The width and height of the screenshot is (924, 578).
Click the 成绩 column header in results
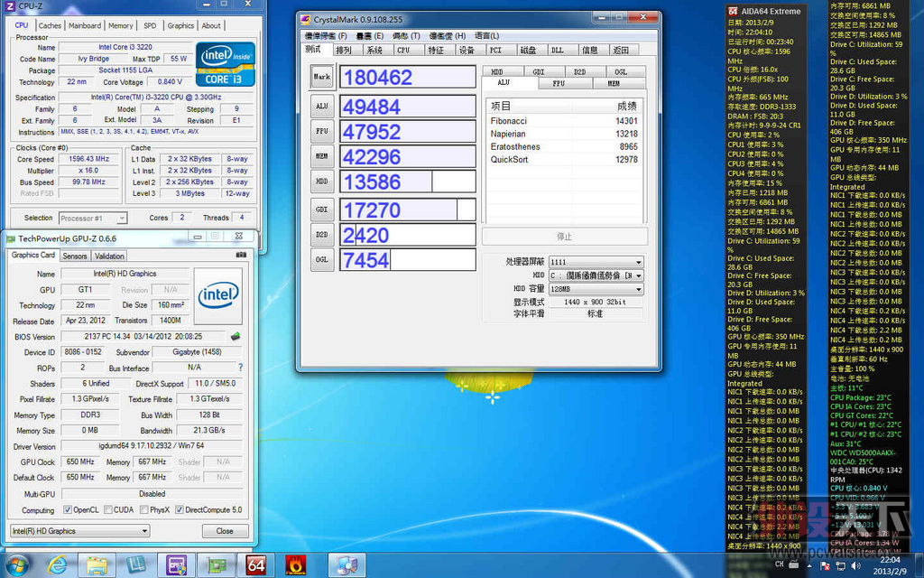(x=607, y=107)
